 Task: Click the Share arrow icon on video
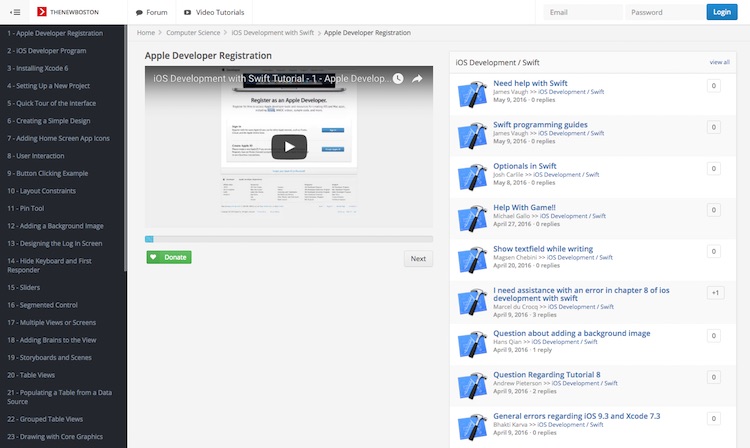pos(417,78)
